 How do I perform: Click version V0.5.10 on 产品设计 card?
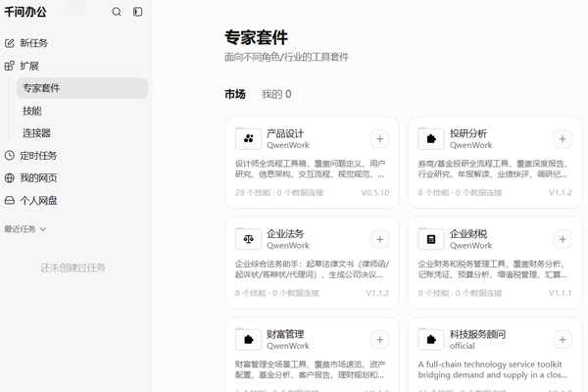(375, 193)
